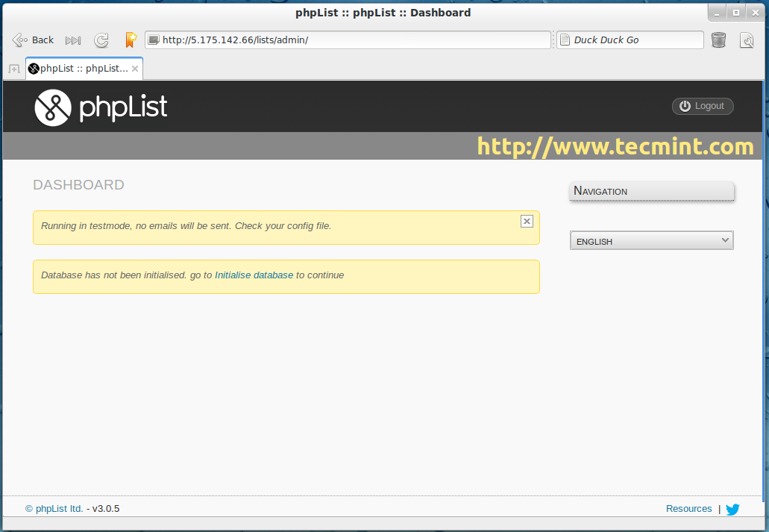Image resolution: width=769 pixels, height=532 pixels.
Task: Close the phpList browser tab
Action: 135,69
